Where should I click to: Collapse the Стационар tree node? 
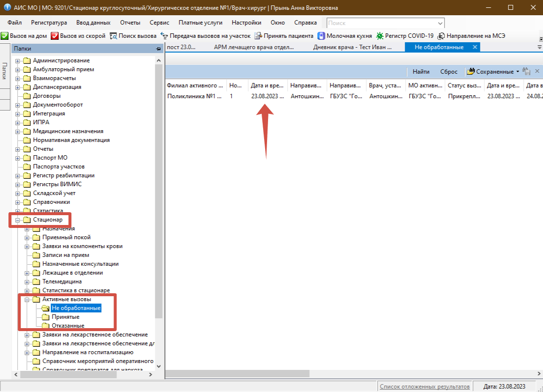tap(18, 220)
